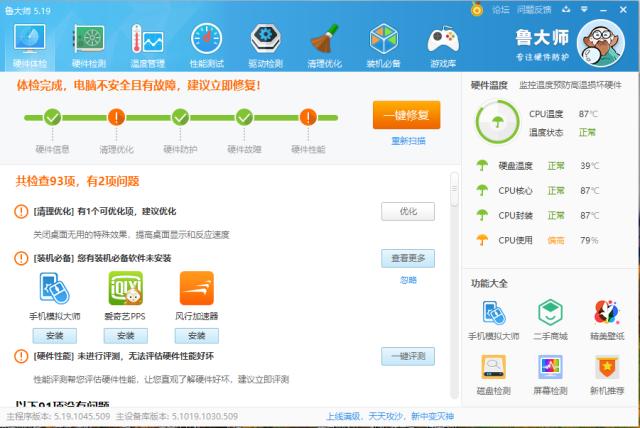Launch 磁盘检测 disk check tool
Viewport: 640px width, 428px height.
(x=494, y=373)
